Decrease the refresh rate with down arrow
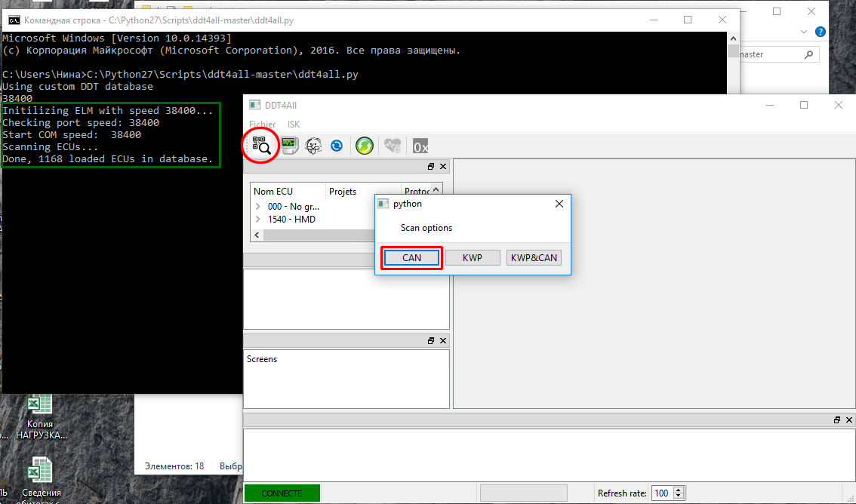Image resolution: width=856 pixels, height=504 pixels. point(679,497)
